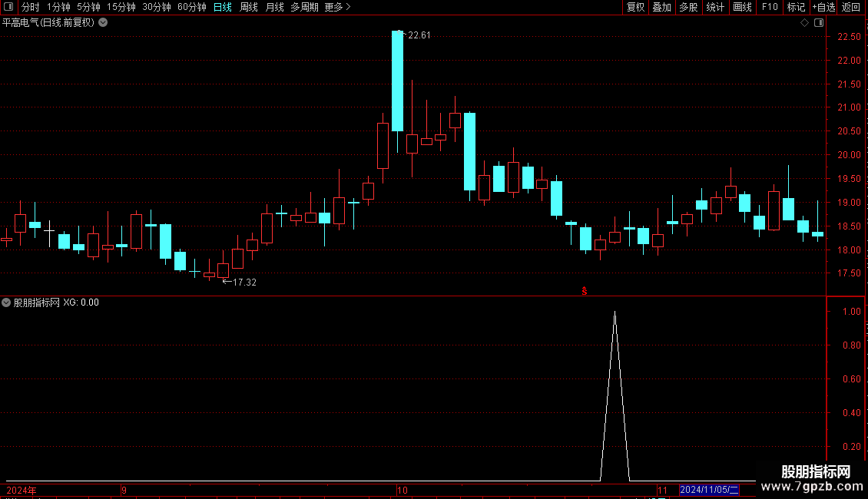Open F10 company information
The height and width of the screenshot is (499, 868).
pos(770,7)
